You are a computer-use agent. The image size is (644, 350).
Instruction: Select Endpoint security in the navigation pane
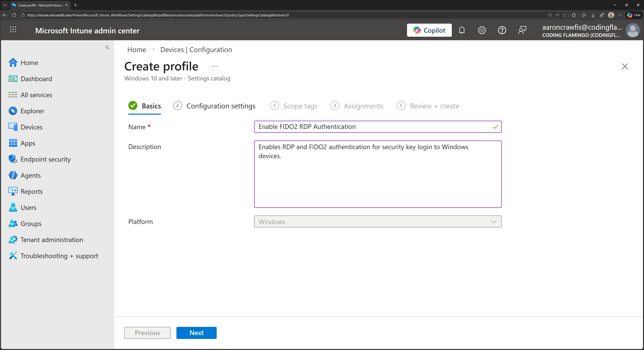45,159
